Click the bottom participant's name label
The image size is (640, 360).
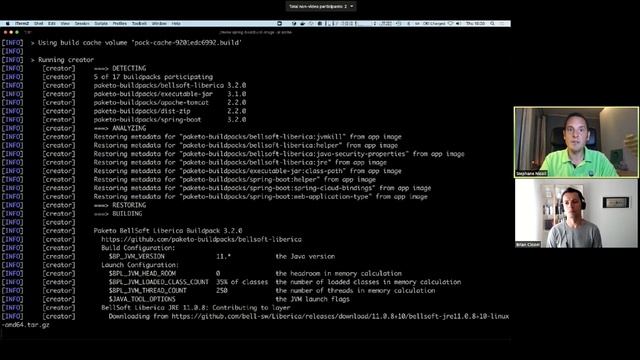click(528, 244)
